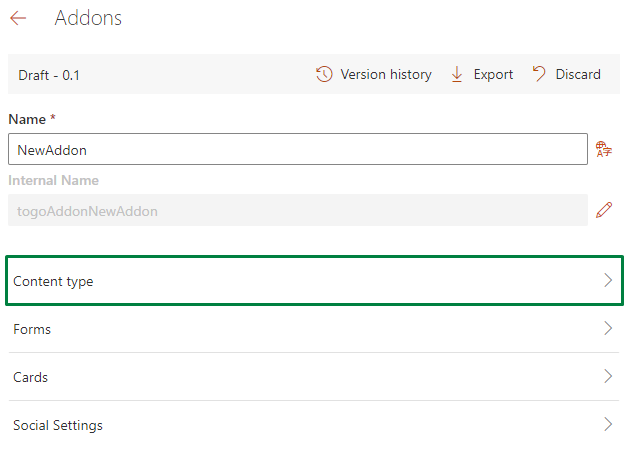This screenshot has width=631, height=465.
Task: Click the pencil icon to edit Internal Name
Action: click(x=604, y=210)
